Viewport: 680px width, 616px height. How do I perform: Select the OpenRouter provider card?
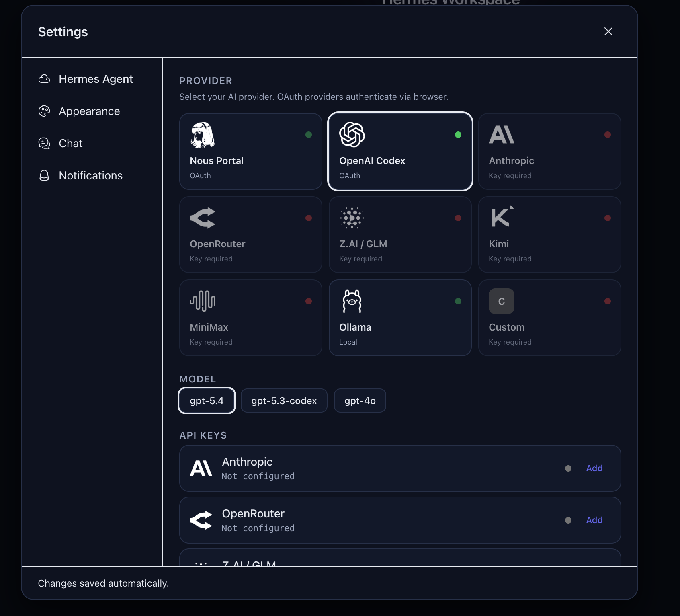coord(251,234)
